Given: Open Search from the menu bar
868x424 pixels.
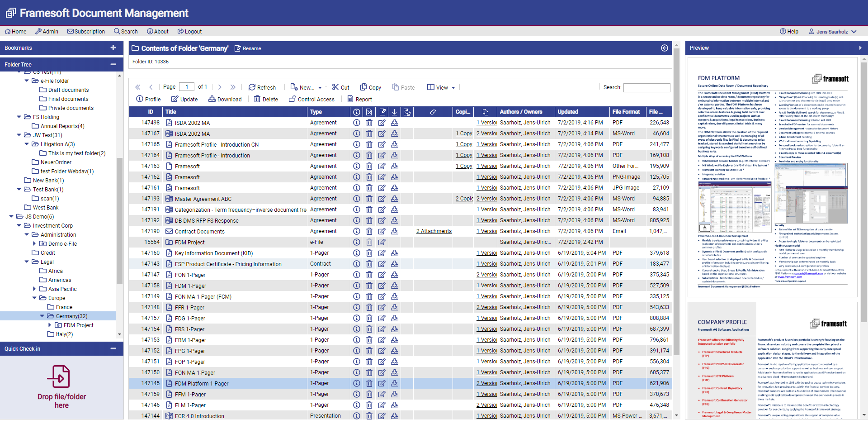Looking at the screenshot, I should (x=126, y=32).
